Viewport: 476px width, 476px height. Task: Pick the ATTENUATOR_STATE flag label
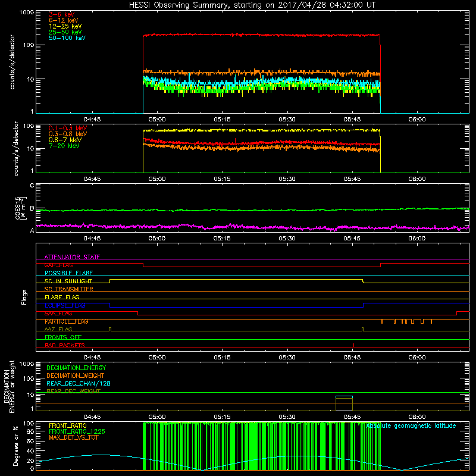(x=72, y=257)
